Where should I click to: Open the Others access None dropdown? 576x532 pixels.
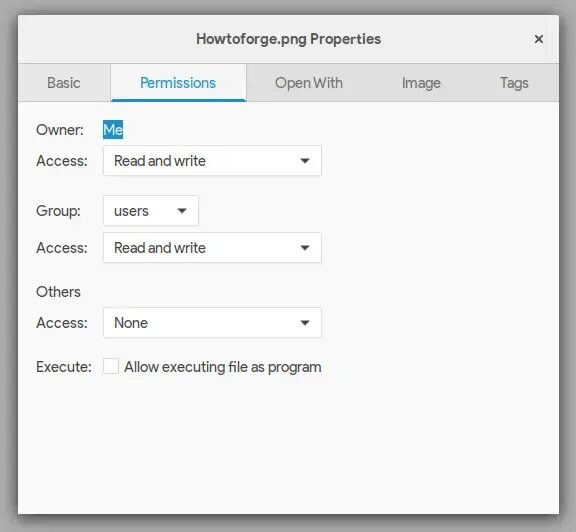pos(212,323)
